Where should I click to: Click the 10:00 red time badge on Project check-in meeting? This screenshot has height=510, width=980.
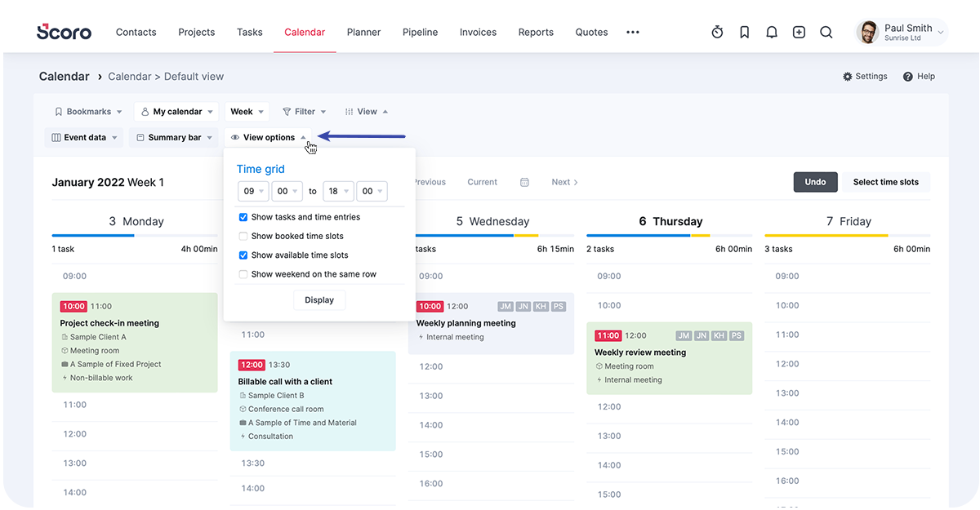[x=73, y=306]
